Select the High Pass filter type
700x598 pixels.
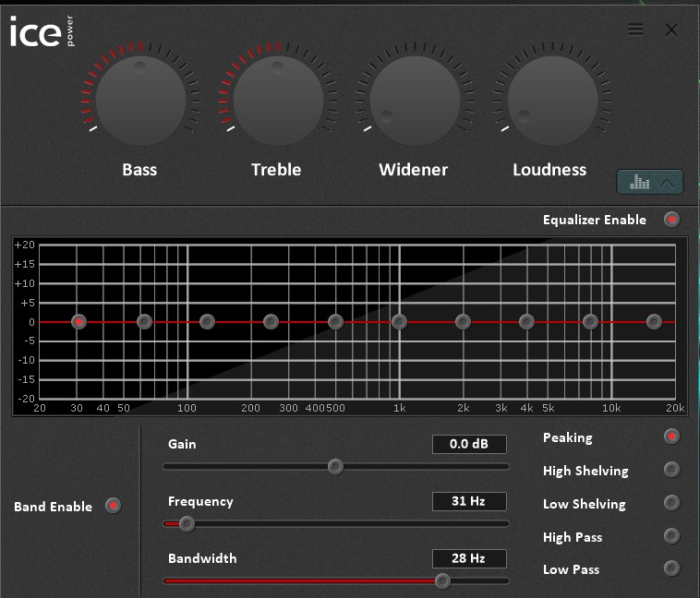click(671, 535)
